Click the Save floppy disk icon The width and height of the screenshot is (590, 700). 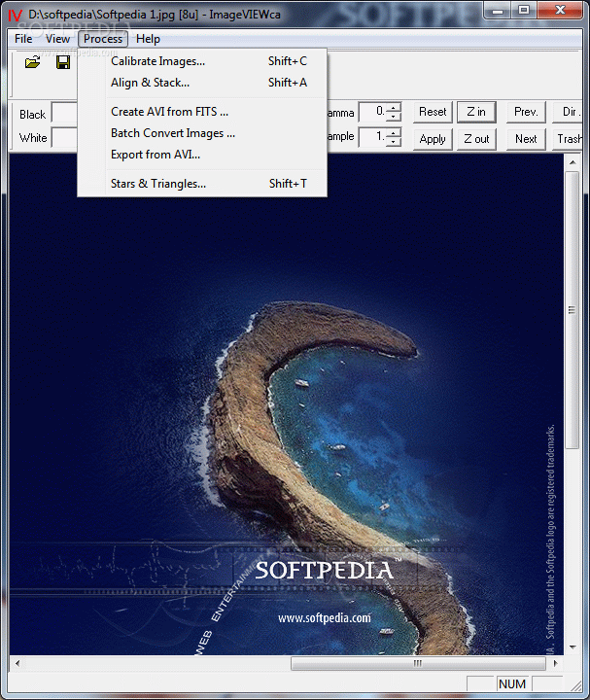63,62
